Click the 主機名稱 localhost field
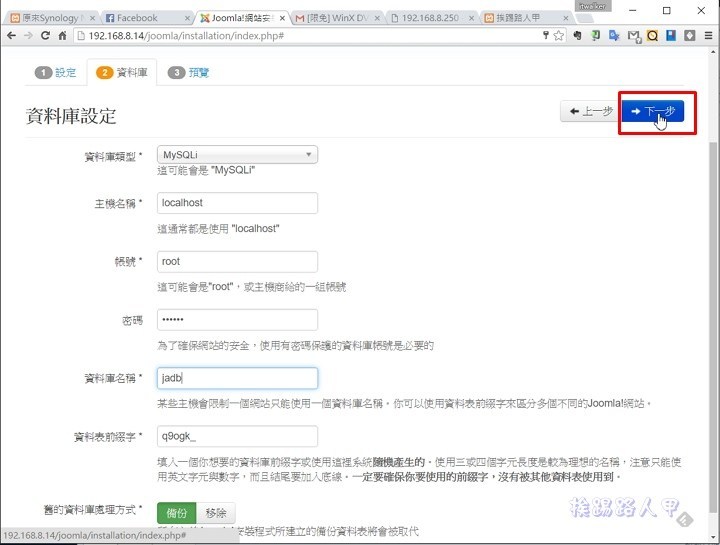720x545 pixels. coord(237,203)
